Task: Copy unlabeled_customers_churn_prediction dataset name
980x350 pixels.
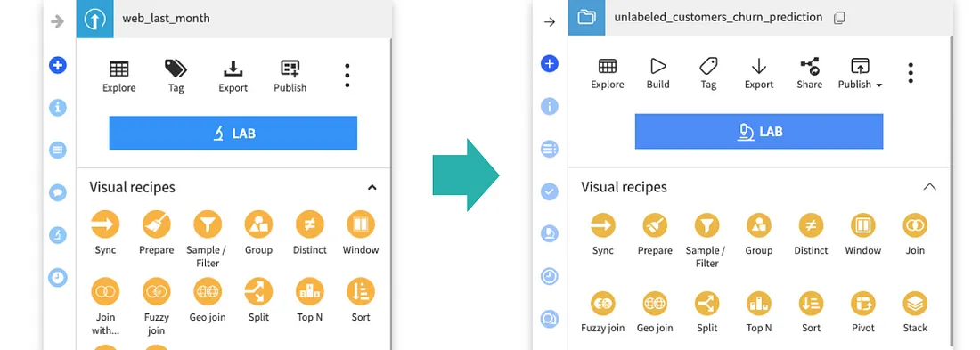Action: (839, 18)
